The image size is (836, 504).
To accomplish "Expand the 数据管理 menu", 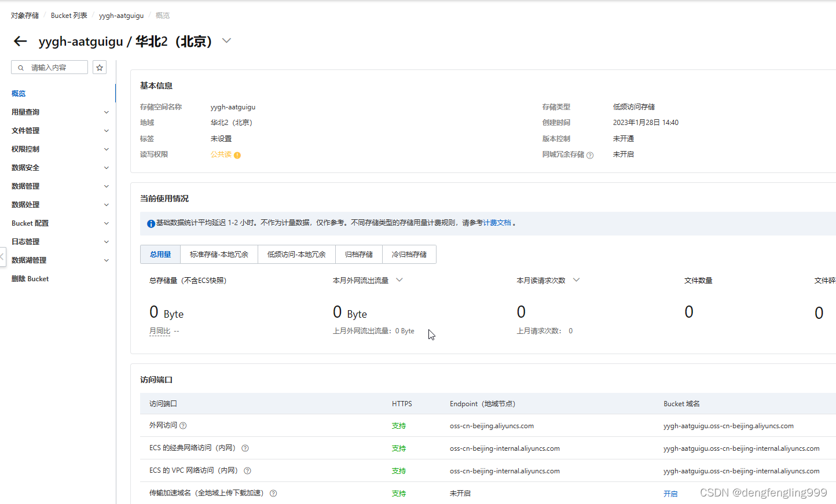I will pyautogui.click(x=106, y=186).
